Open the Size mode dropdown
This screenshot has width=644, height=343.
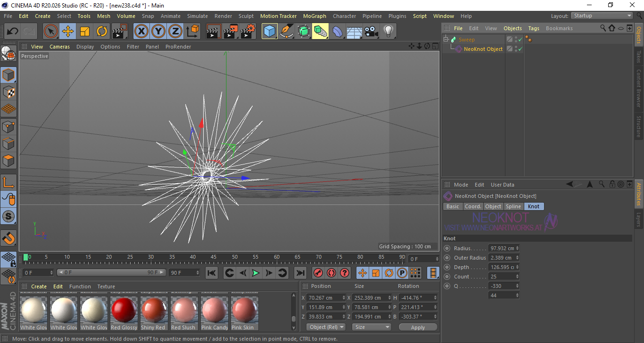[x=372, y=327]
